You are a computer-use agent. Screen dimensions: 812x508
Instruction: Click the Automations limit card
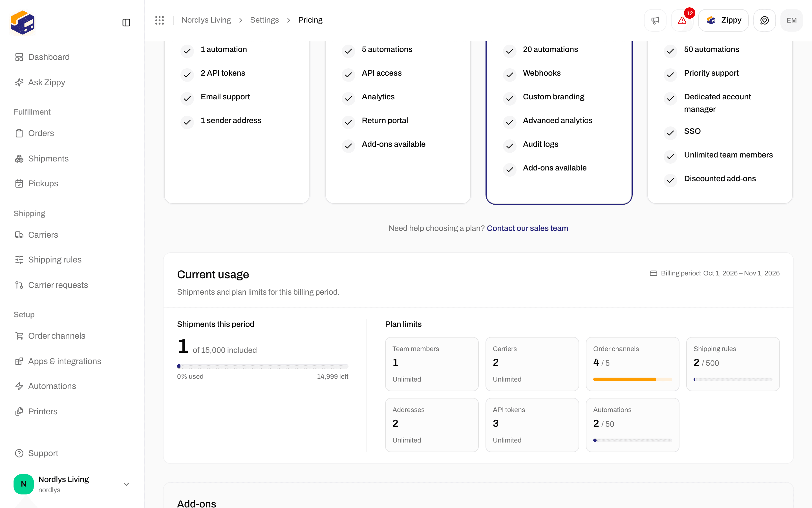632,425
